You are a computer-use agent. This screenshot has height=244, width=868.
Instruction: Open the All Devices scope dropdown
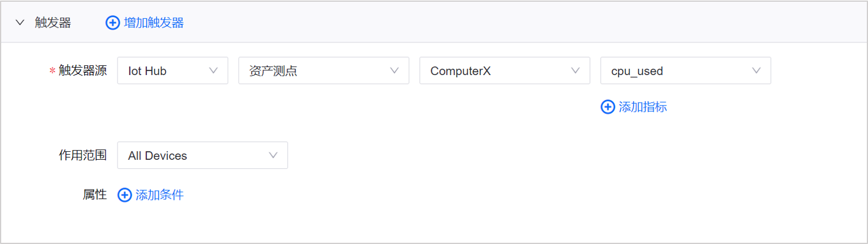point(195,156)
